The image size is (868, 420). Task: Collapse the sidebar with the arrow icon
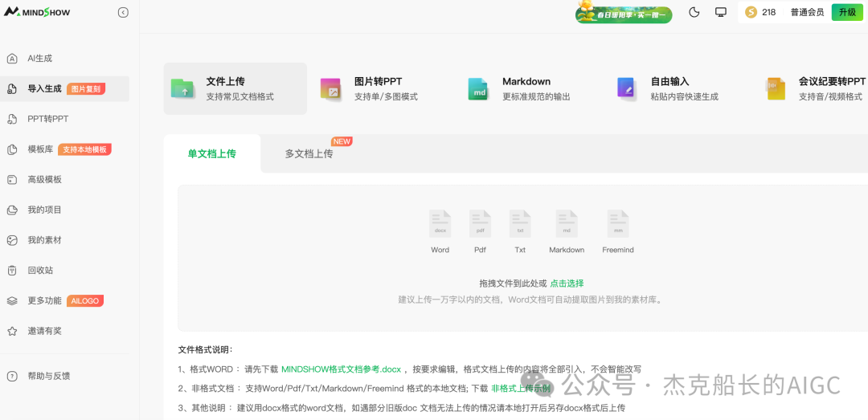(124, 13)
